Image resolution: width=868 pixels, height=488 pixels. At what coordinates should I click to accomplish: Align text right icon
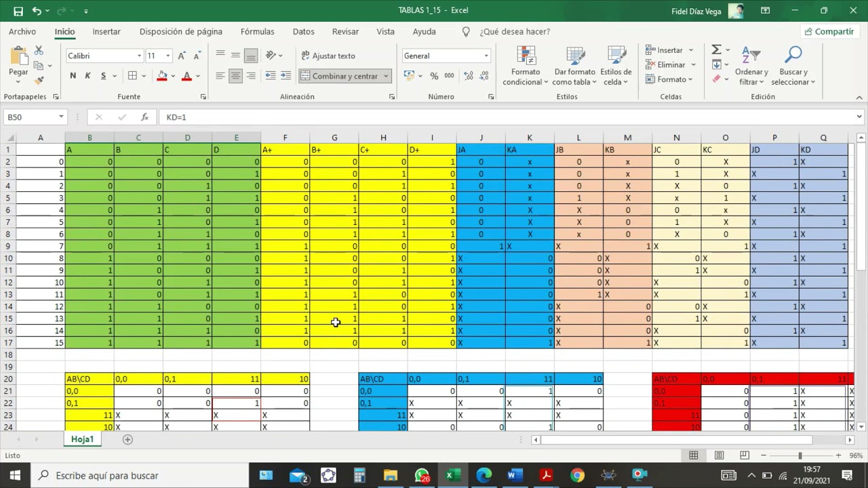point(251,76)
